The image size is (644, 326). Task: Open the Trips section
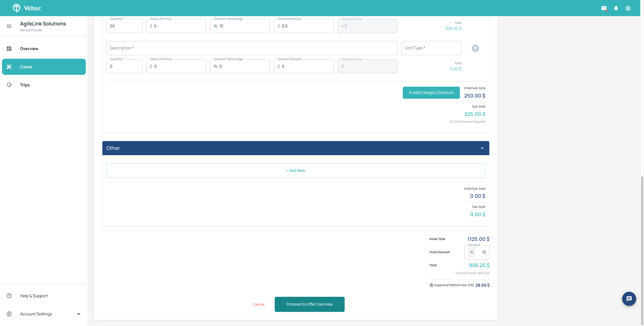pyautogui.click(x=44, y=85)
